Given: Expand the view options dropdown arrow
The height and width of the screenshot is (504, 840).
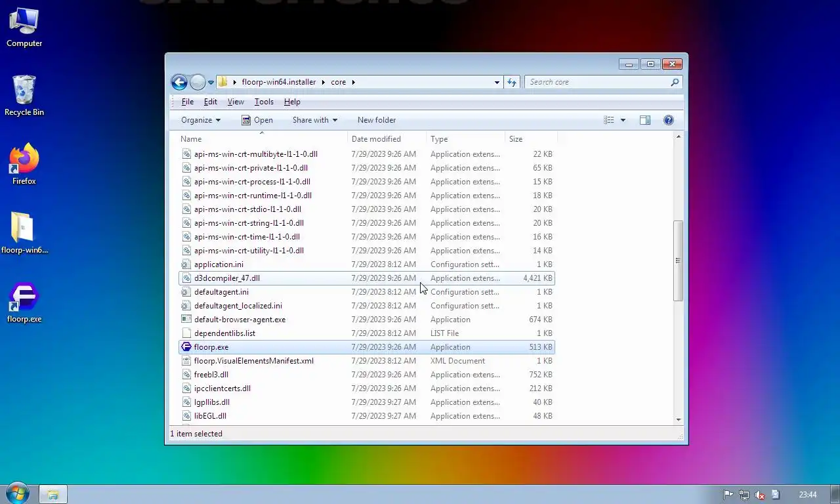Looking at the screenshot, I should point(623,120).
